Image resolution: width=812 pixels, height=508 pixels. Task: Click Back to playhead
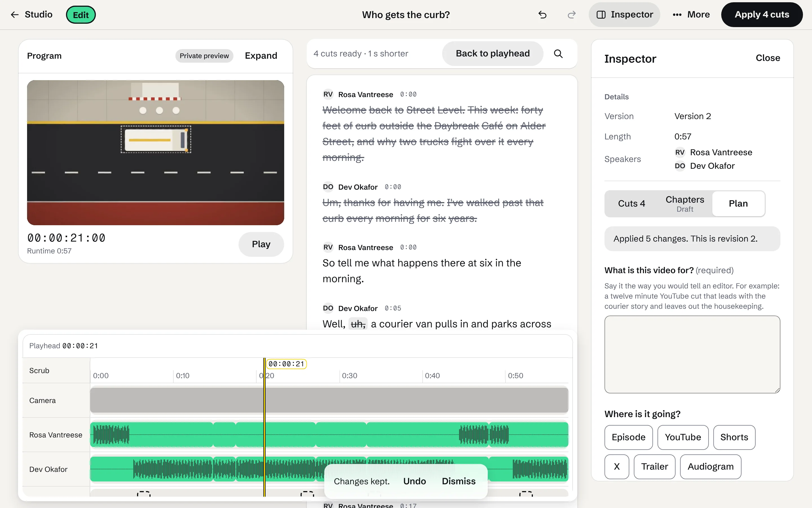[x=493, y=54]
